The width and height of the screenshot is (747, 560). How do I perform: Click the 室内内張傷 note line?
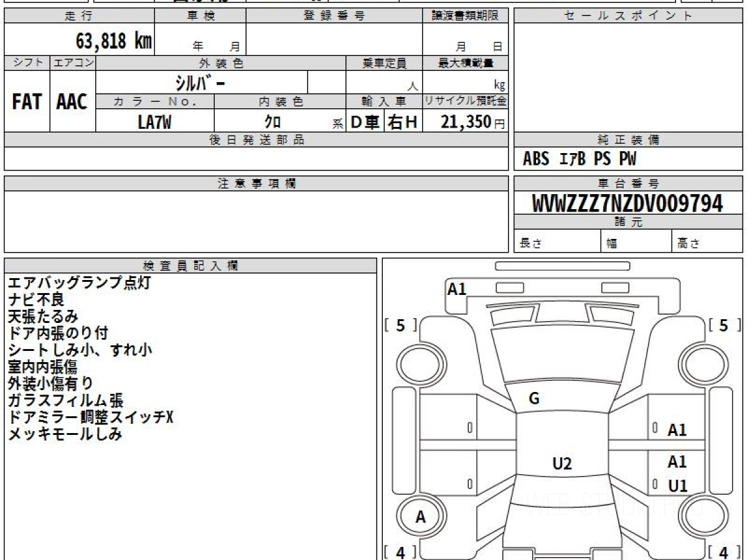tap(43, 367)
